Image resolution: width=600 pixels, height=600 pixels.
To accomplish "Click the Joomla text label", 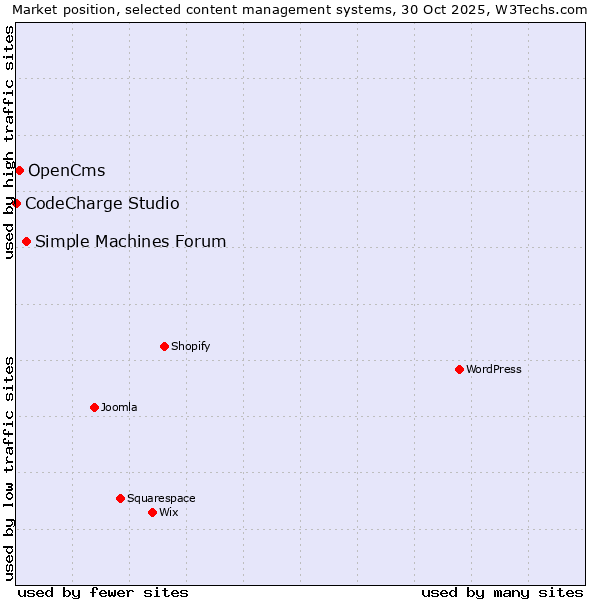I will pyautogui.click(x=119, y=408).
